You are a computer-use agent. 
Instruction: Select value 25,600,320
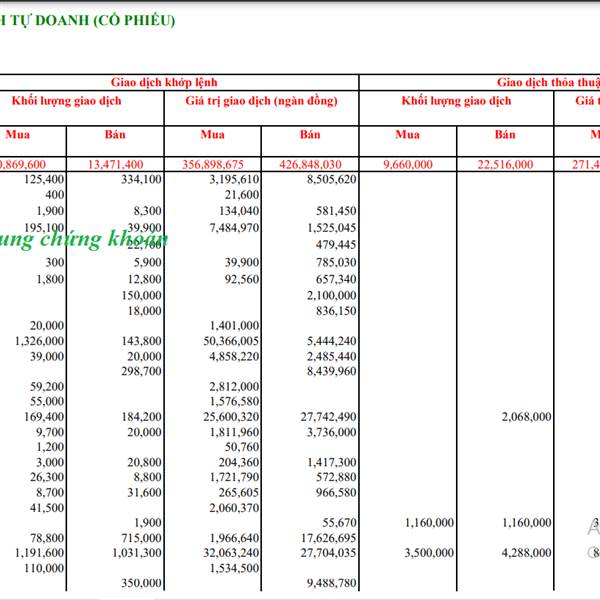coord(231,417)
